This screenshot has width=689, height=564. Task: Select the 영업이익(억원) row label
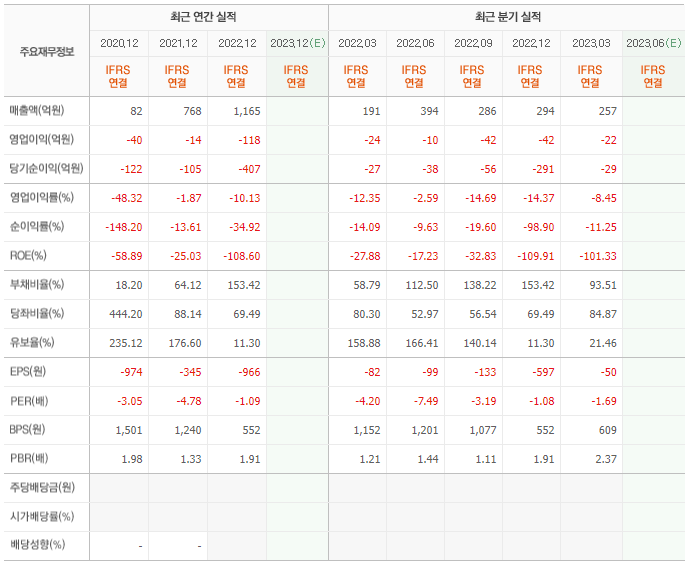(x=42, y=139)
